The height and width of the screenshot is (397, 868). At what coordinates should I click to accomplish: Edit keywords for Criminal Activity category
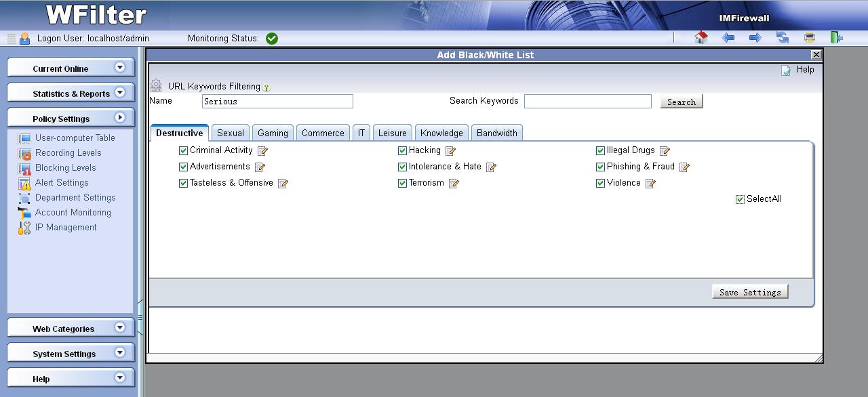263,151
